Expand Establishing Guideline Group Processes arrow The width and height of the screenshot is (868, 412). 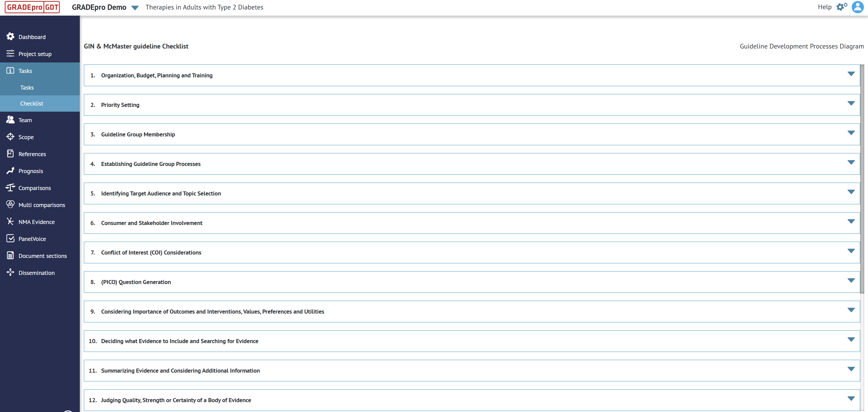851,162
